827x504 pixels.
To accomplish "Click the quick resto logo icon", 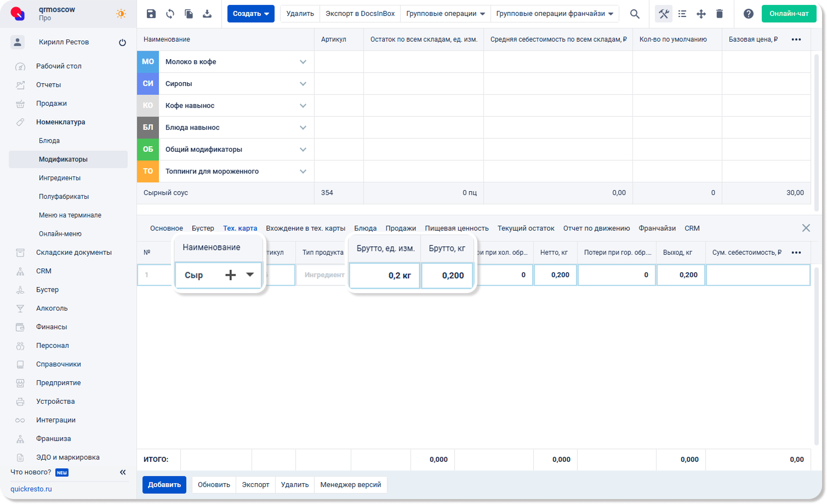I will (18, 14).
